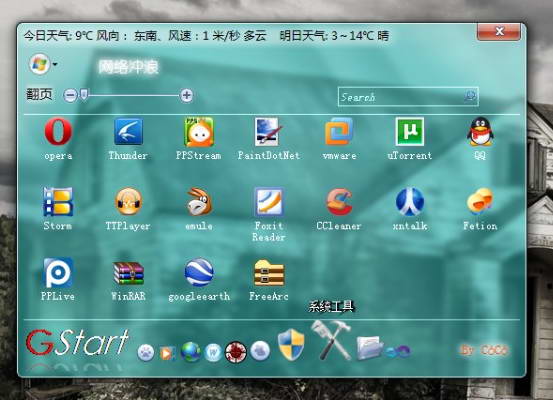Image resolution: width=553 pixels, height=400 pixels.
Task: Launch PPStream from the grid
Action: point(199,132)
